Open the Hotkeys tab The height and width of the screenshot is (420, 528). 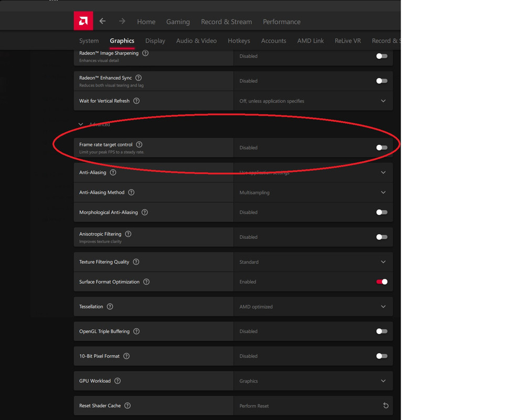tap(239, 41)
